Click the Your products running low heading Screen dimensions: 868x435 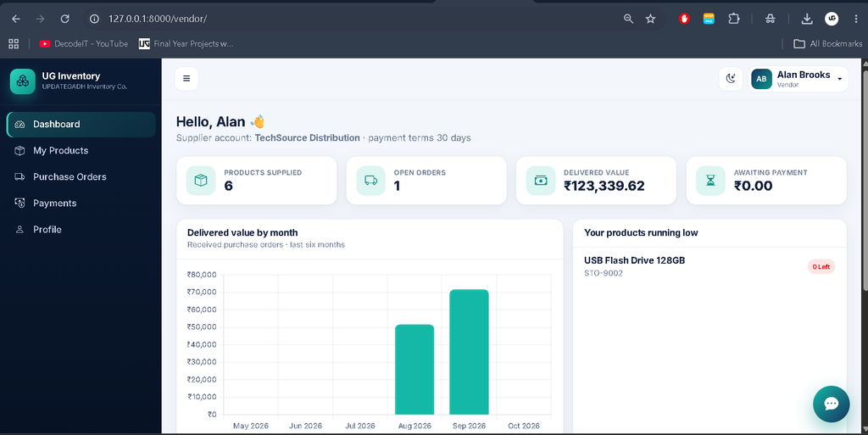641,233
